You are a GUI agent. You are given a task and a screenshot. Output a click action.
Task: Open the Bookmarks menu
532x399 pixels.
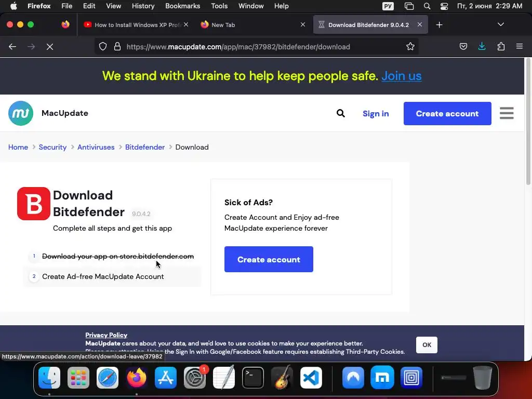pyautogui.click(x=182, y=6)
